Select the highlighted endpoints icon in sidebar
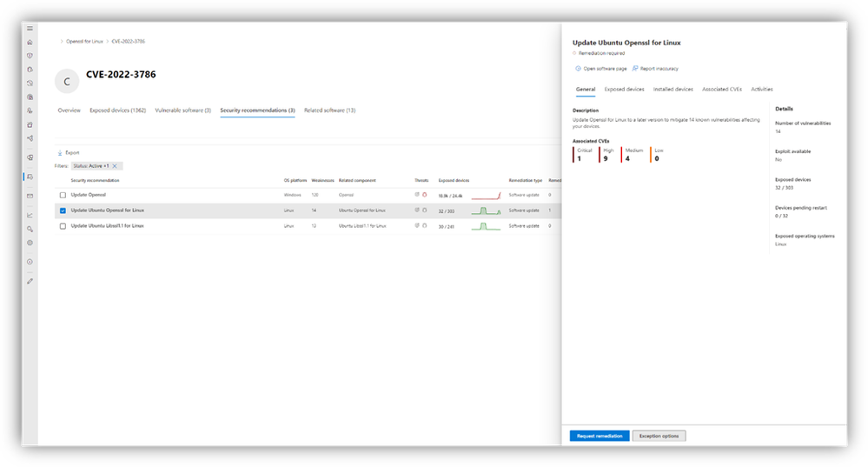Viewport: 868px width, 467px height. (x=30, y=177)
